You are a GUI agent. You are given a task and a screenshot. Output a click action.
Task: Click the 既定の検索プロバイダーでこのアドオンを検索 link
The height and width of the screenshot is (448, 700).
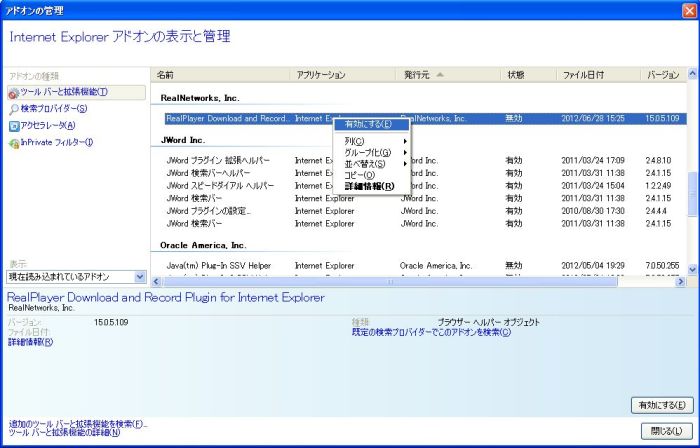pos(430,332)
